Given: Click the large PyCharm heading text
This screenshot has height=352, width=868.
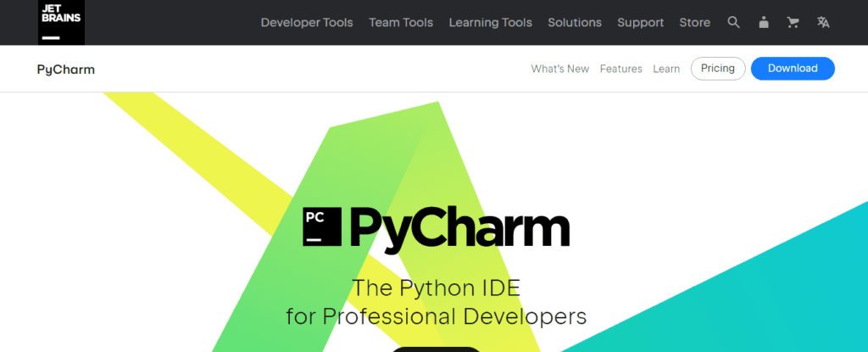Looking at the screenshot, I should tap(459, 228).
